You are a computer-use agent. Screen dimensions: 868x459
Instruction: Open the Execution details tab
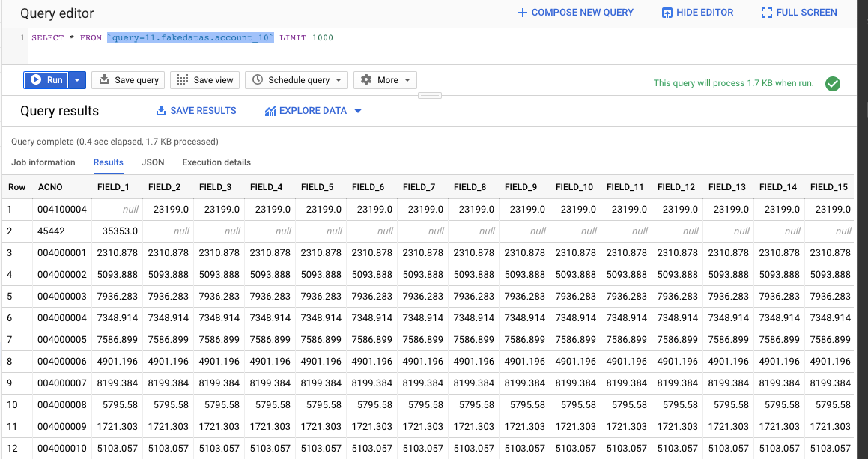(216, 162)
